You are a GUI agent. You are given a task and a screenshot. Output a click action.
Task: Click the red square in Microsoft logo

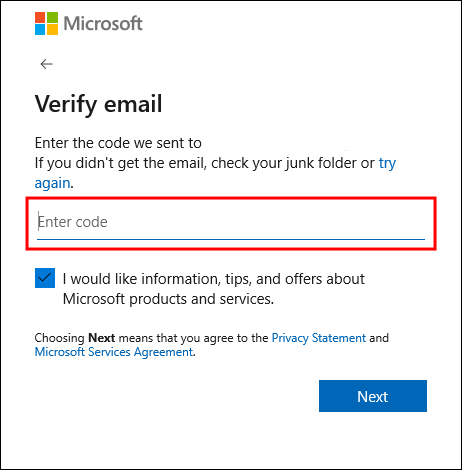(40, 17)
